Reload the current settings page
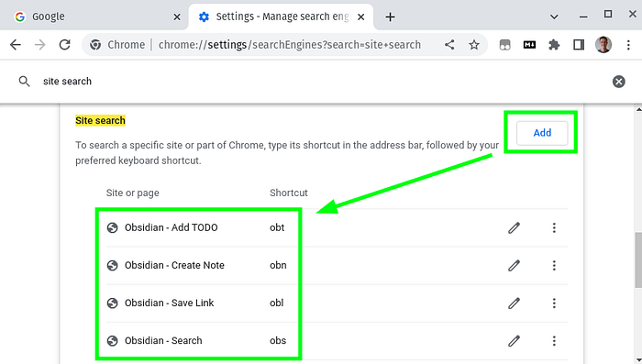642x364 pixels. pos(65,45)
